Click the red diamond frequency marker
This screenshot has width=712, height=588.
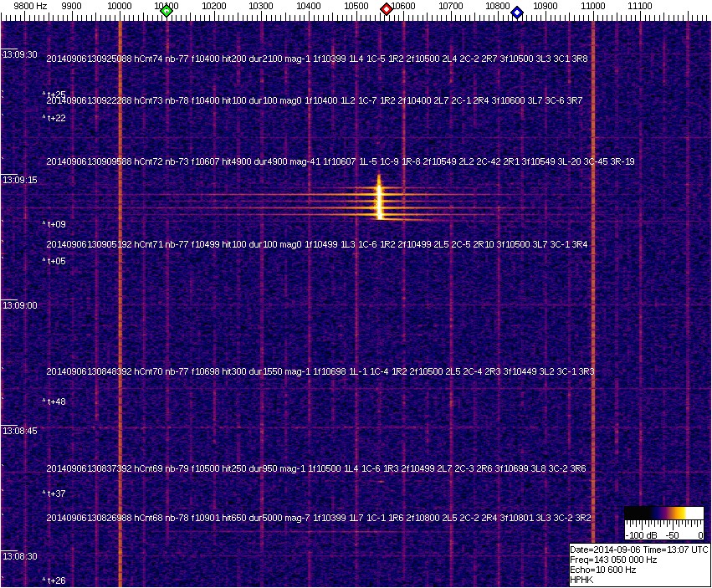pyautogui.click(x=387, y=9)
